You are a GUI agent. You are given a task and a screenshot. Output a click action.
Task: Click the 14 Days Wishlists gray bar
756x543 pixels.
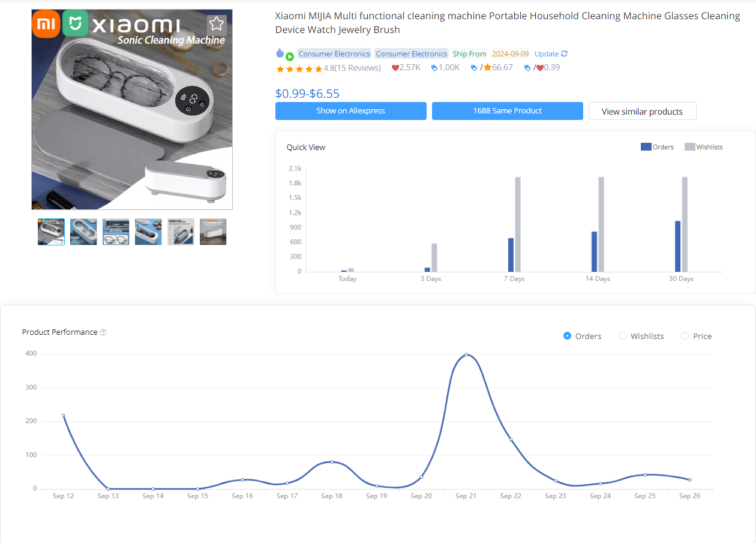[601, 224]
